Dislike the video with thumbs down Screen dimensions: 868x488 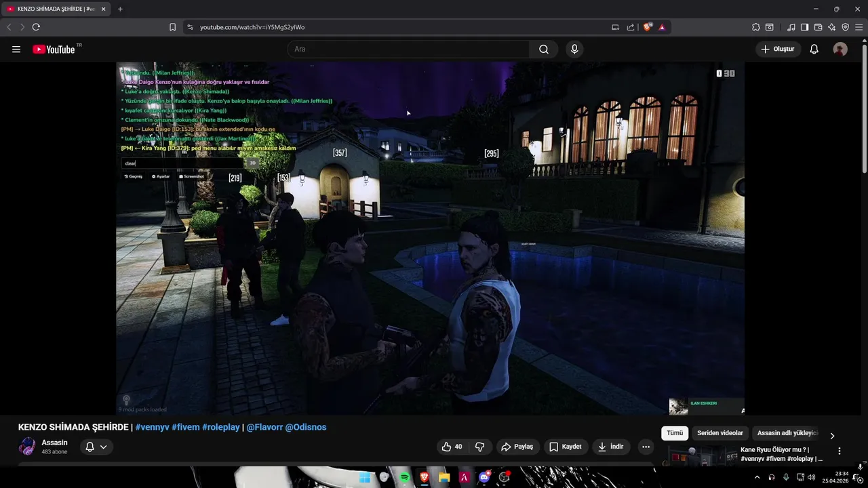click(x=480, y=447)
